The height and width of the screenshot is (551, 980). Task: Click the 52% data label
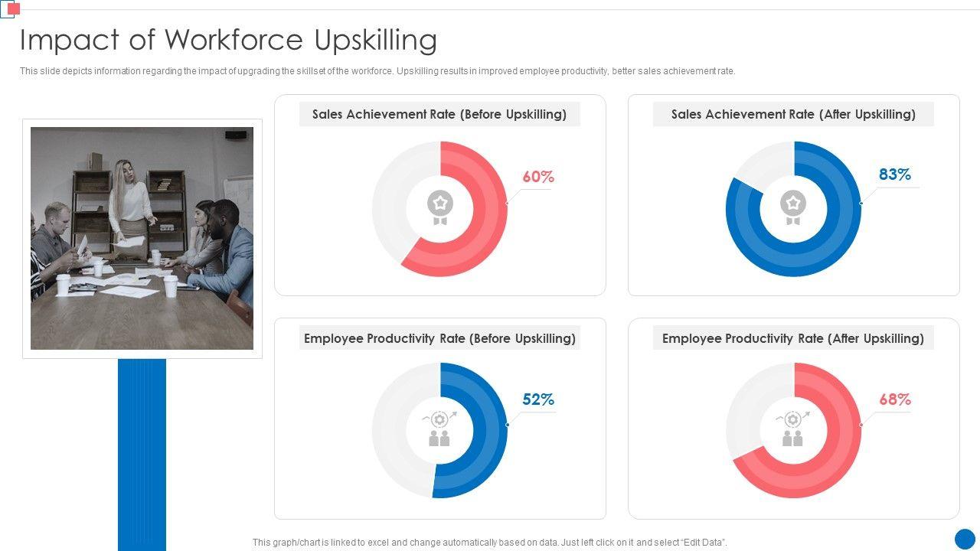(537, 399)
